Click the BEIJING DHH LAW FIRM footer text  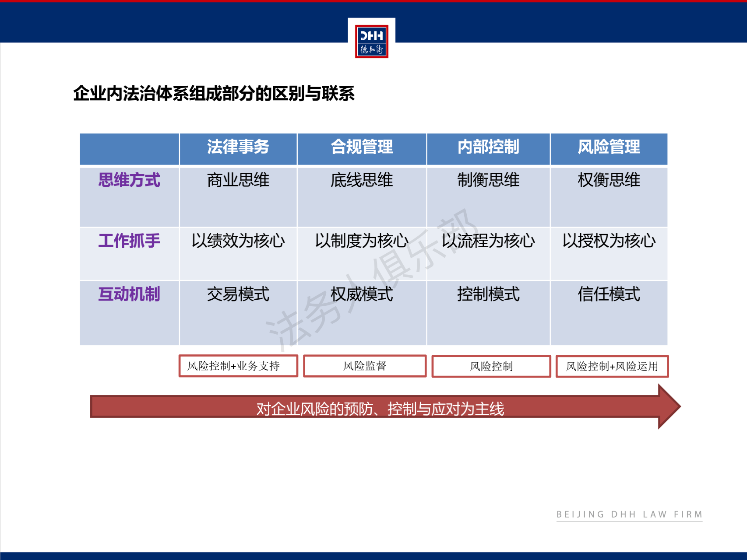point(629,514)
